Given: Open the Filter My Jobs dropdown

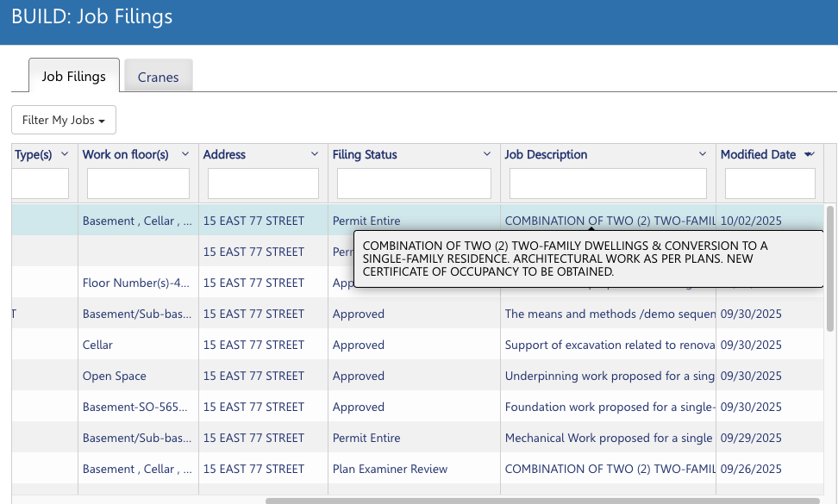Looking at the screenshot, I should [64, 120].
